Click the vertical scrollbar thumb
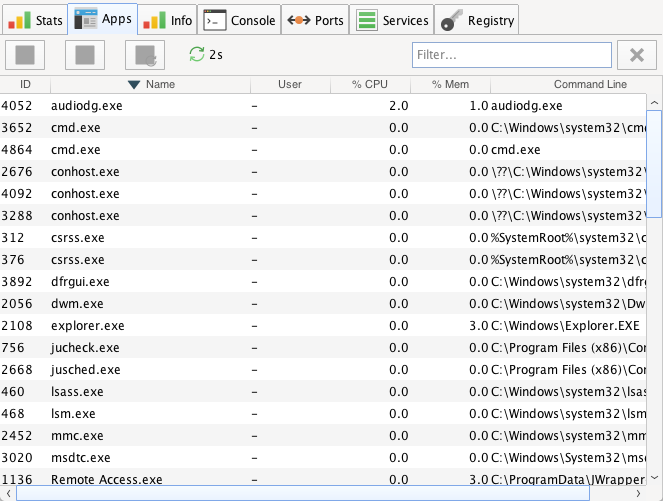 [x=654, y=164]
